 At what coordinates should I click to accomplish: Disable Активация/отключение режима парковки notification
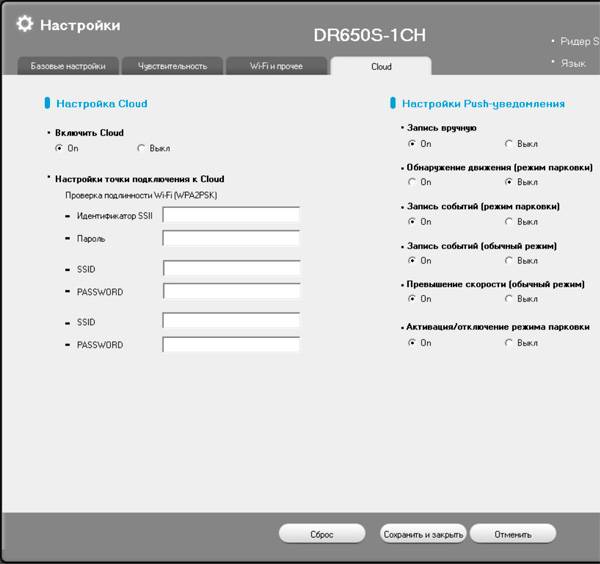coord(509,342)
